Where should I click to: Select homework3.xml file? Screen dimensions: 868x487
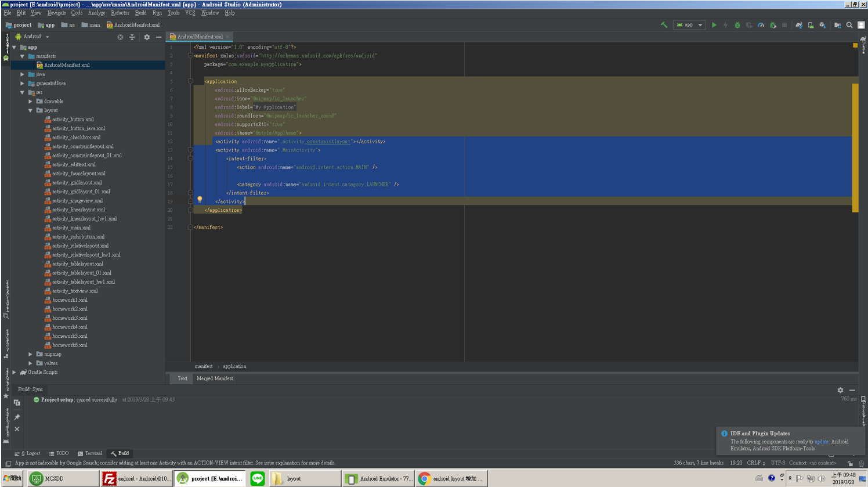(70, 318)
